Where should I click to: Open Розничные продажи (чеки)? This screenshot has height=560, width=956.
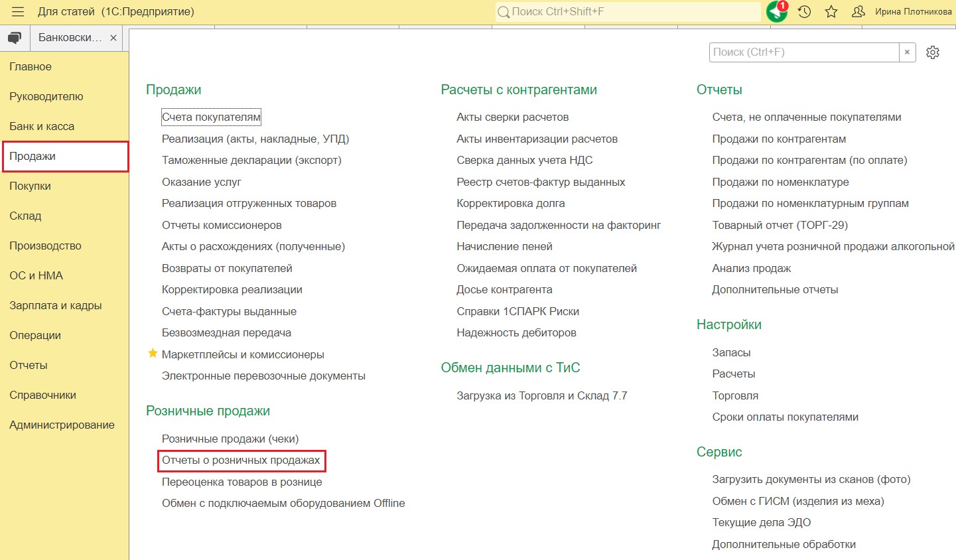[230, 439]
